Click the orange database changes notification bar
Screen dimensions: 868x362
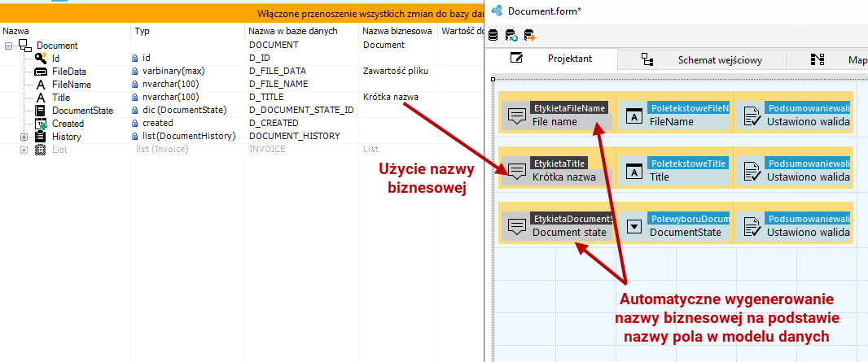pyautogui.click(x=242, y=13)
